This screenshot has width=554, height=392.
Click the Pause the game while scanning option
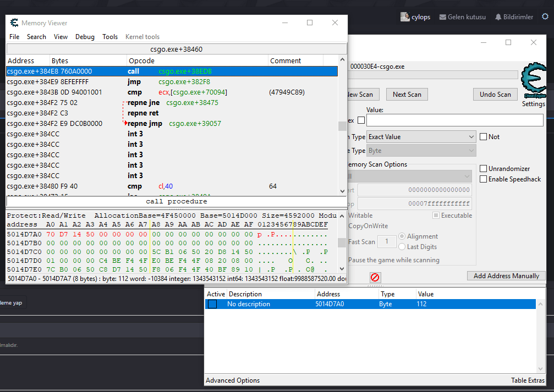coord(393,260)
